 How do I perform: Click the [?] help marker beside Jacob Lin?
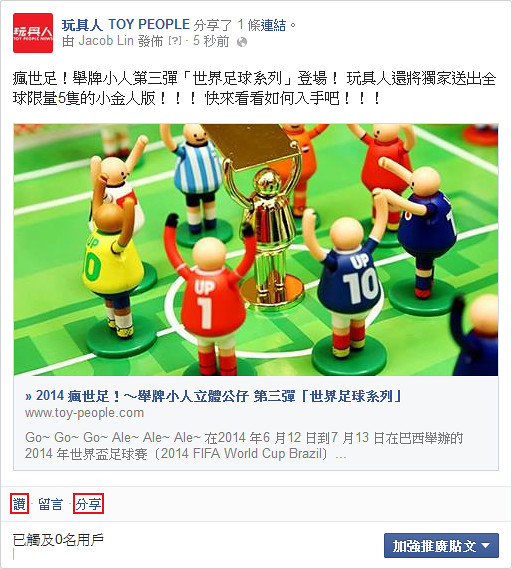[x=175, y=41]
